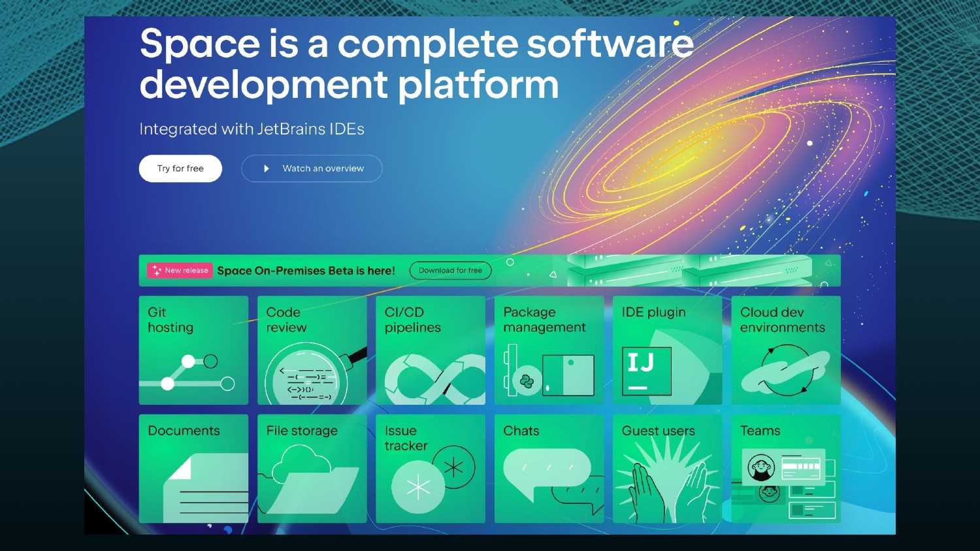980x551 pixels.
Task: Open the Chats tile
Action: click(x=549, y=469)
